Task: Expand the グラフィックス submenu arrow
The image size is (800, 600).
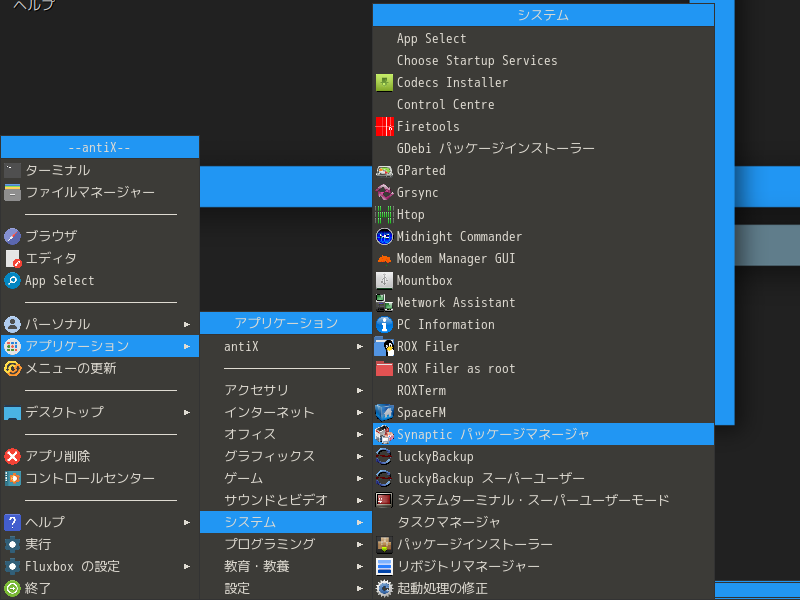Action: (360, 457)
